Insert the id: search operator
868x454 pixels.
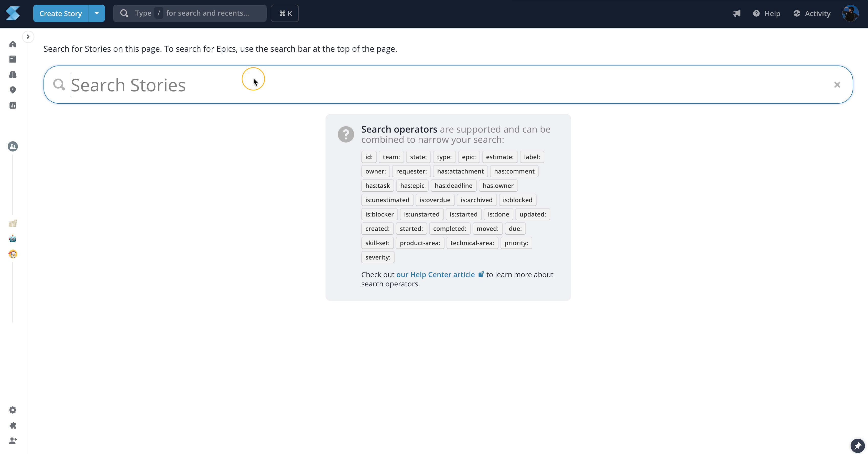(x=369, y=157)
